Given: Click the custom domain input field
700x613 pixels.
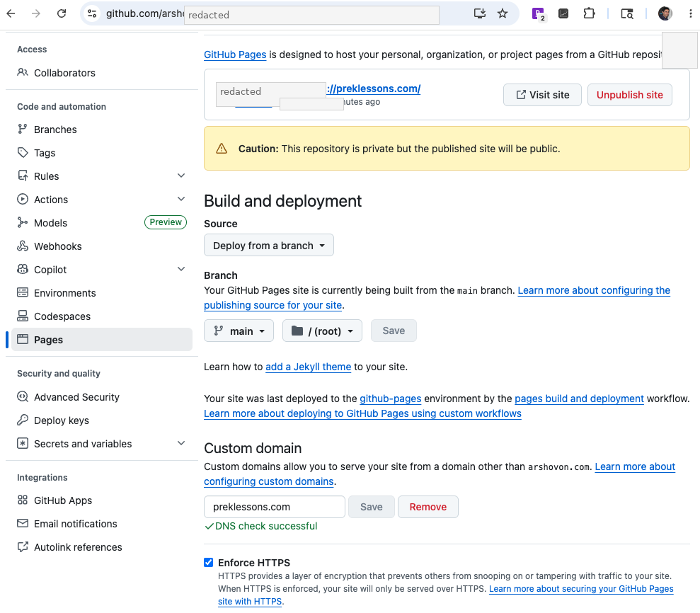Looking at the screenshot, I should [x=275, y=507].
